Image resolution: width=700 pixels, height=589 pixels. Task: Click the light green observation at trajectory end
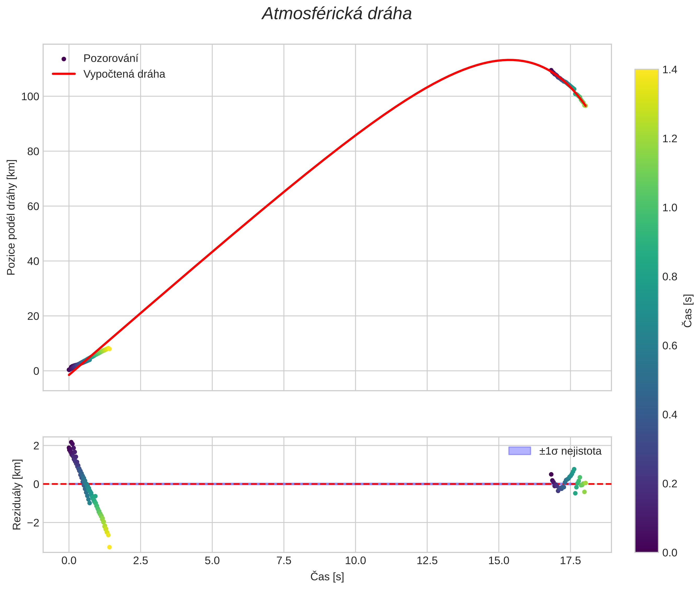[x=585, y=106]
